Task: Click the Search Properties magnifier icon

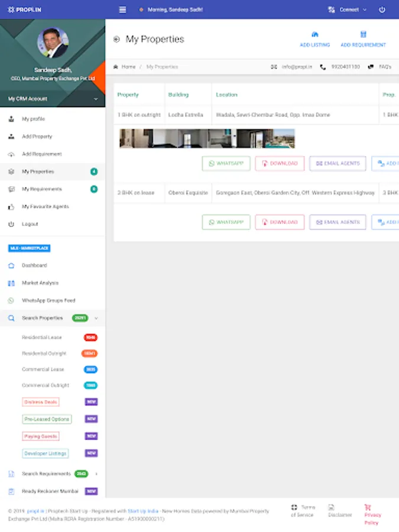Action: [x=11, y=318]
